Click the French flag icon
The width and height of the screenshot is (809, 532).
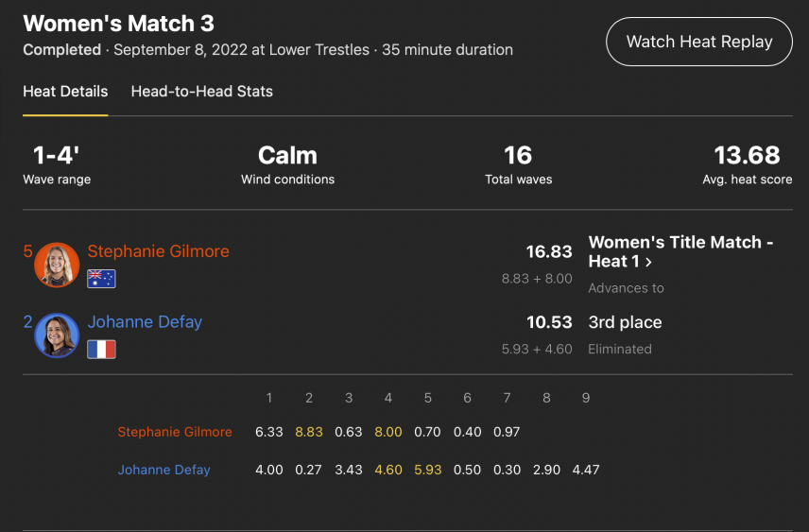(101, 350)
